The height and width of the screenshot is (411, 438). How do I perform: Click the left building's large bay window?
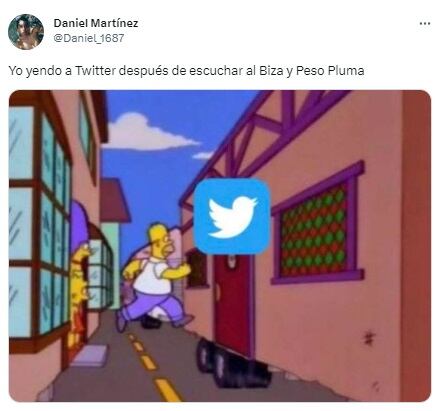[x=39, y=227]
